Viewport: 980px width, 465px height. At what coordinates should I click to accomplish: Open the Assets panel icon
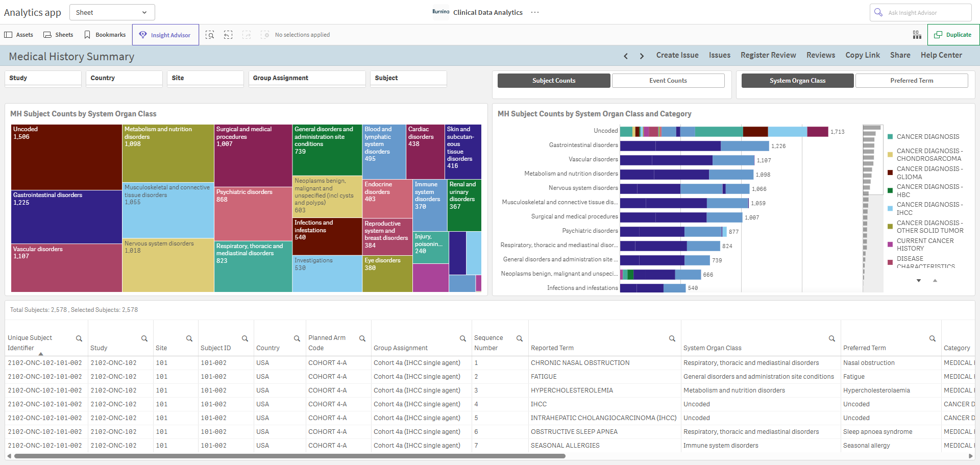click(8, 35)
